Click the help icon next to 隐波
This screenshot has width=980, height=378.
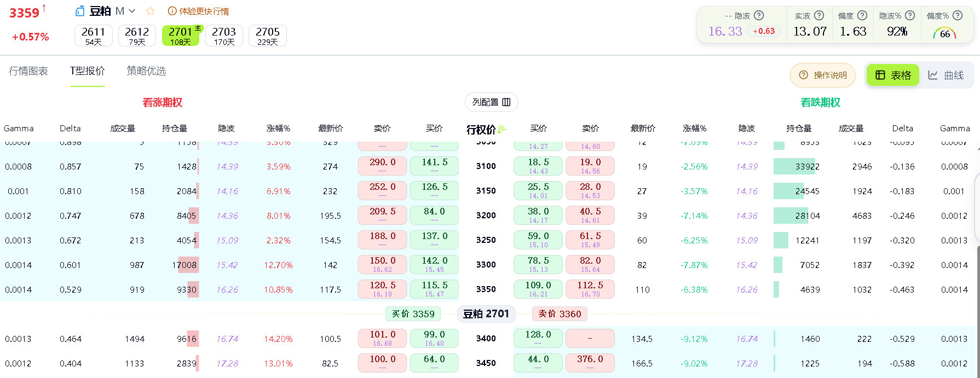click(x=759, y=15)
